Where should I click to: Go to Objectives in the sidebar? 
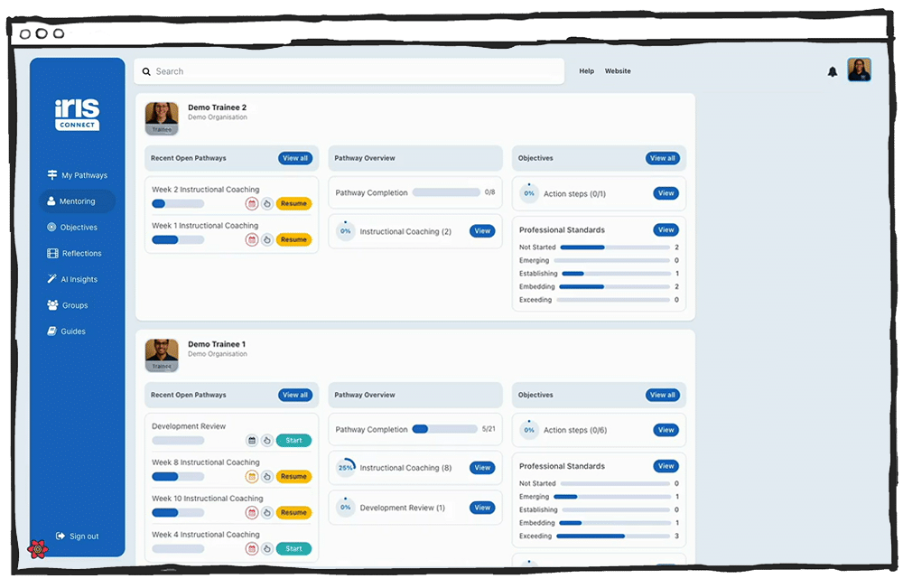pos(72,227)
